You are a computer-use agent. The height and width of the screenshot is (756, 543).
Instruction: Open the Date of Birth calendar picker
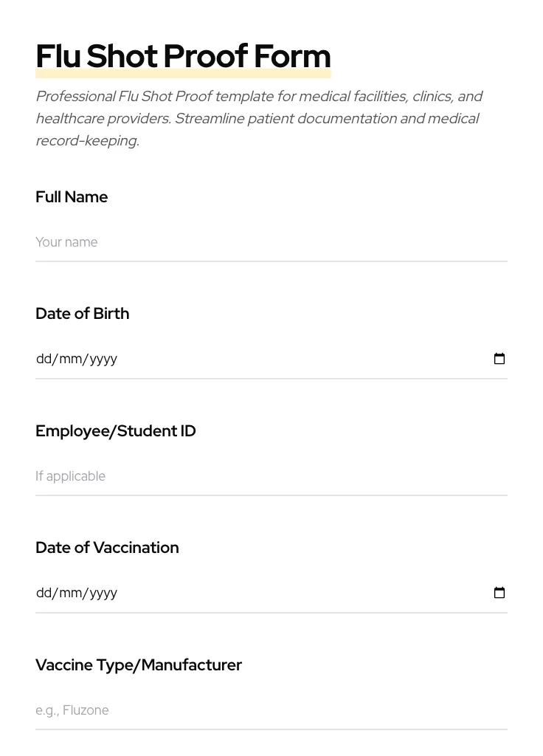[499, 359]
